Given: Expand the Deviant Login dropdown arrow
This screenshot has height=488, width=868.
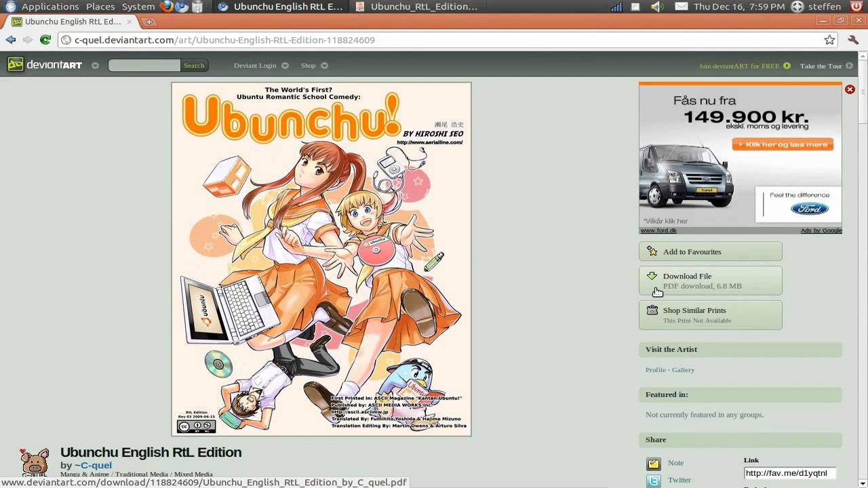Looking at the screenshot, I should [285, 66].
